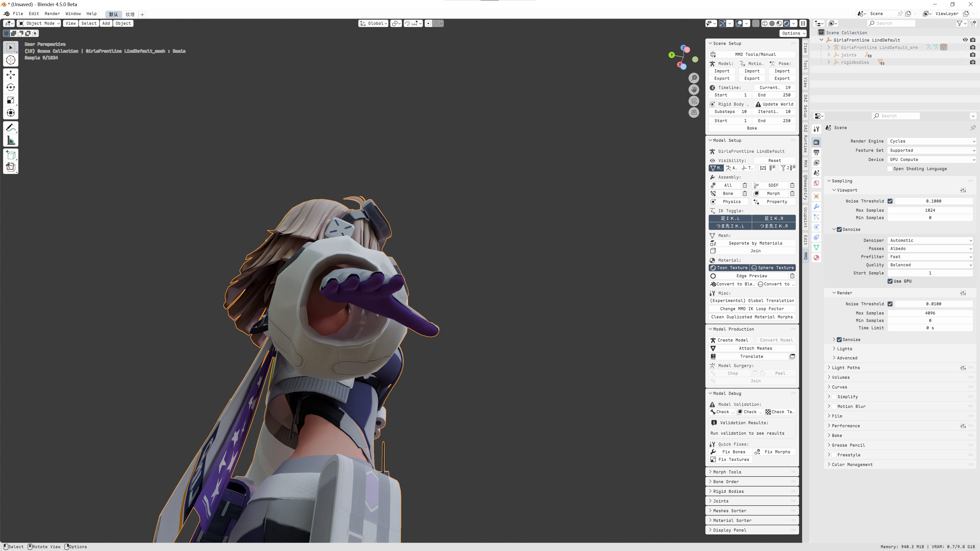
Task: Hide GirlsFrontline LindDefault collection with eye icon
Action: (965, 40)
